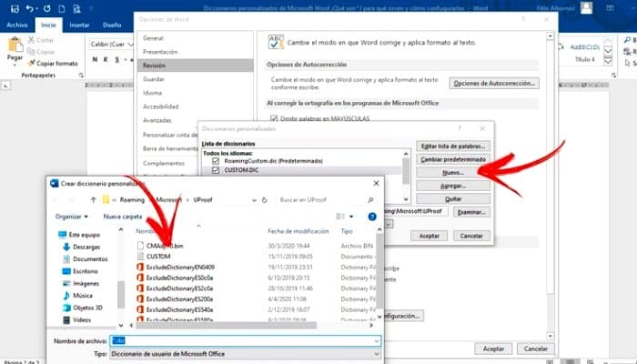The height and width of the screenshot is (364, 637).
Task: Click the Nuevo... button
Action: 453,173
